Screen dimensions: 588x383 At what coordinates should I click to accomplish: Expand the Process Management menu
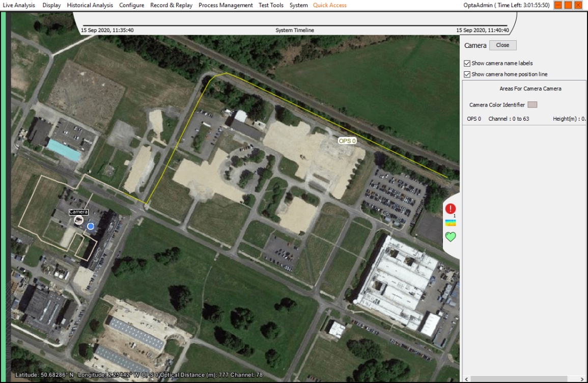click(x=226, y=5)
